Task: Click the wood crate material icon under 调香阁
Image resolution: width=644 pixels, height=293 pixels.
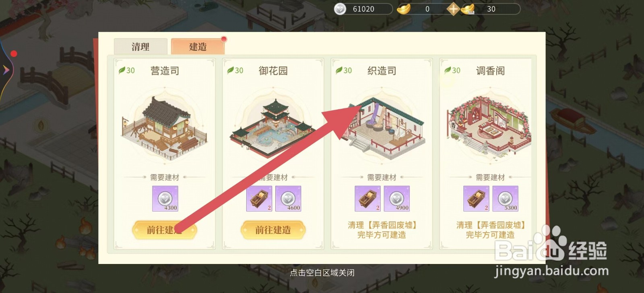Action: click(476, 199)
